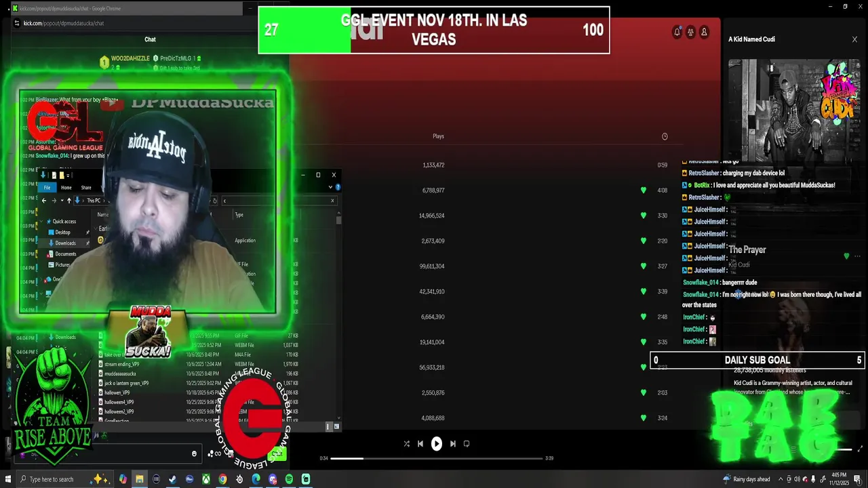
Task: Select file 'halloween4_VP9'
Action: (x=119, y=402)
